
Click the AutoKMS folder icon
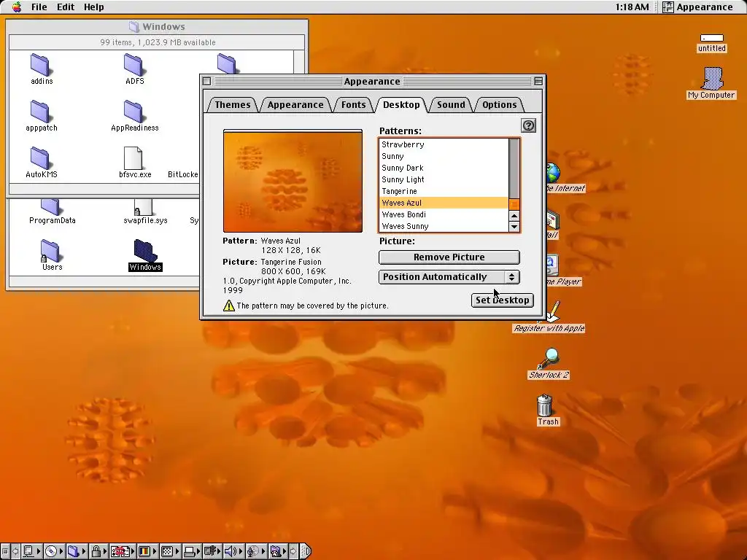point(40,158)
